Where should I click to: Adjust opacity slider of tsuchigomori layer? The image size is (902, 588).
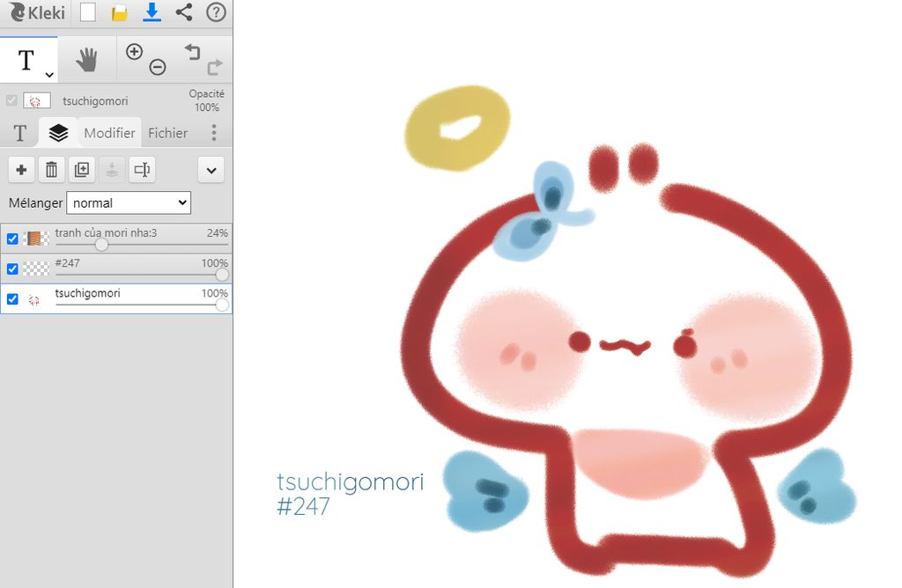pos(221,305)
